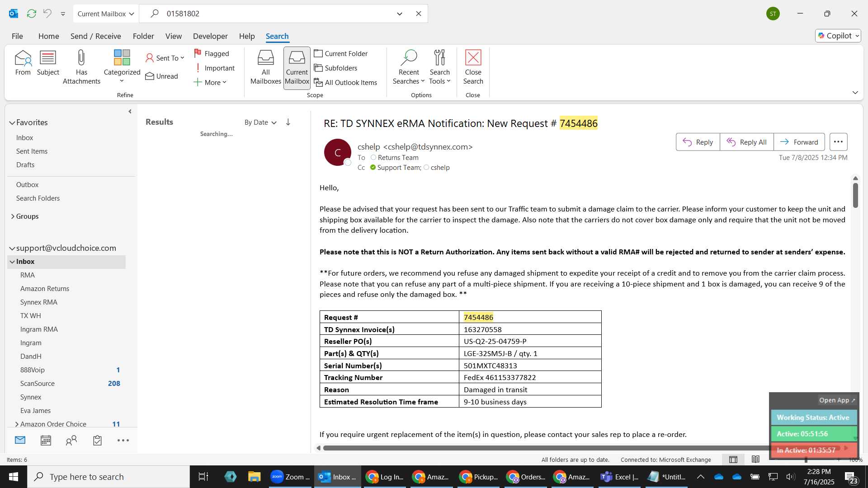Image resolution: width=868 pixels, height=488 pixels.
Task: Click the Send/Receive All Folders icon
Action: pos(31,14)
